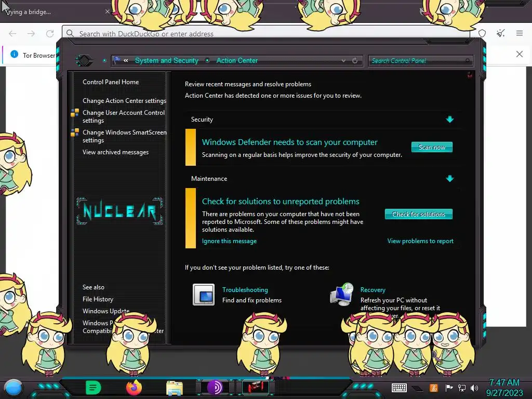
Task: Open Control Panel Home
Action: click(111, 82)
